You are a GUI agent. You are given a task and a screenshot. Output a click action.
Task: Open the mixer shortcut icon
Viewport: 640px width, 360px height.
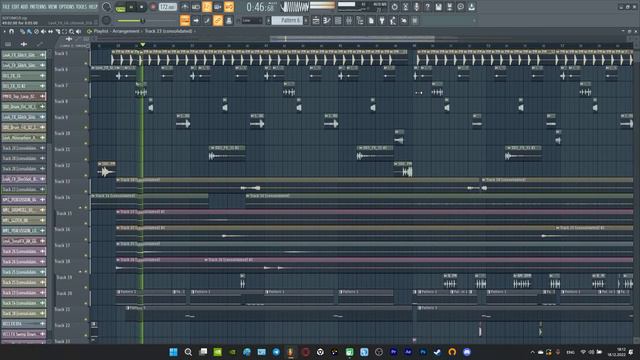click(x=349, y=20)
